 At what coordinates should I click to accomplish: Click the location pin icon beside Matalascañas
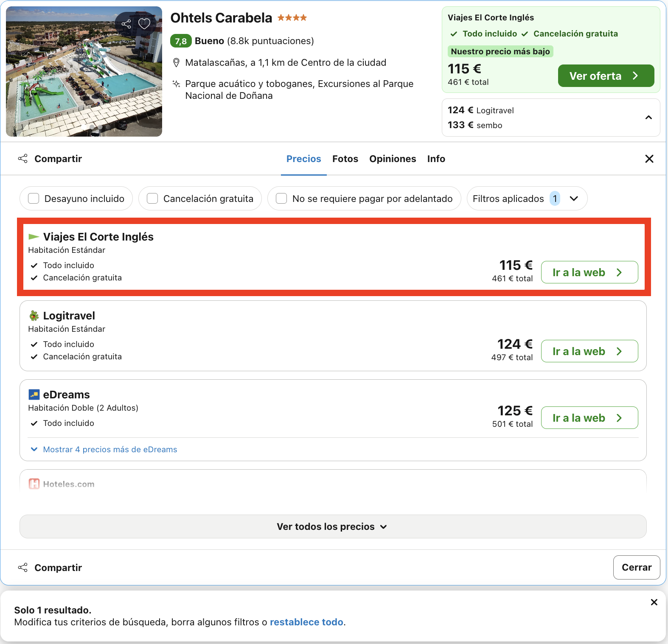pyautogui.click(x=176, y=63)
